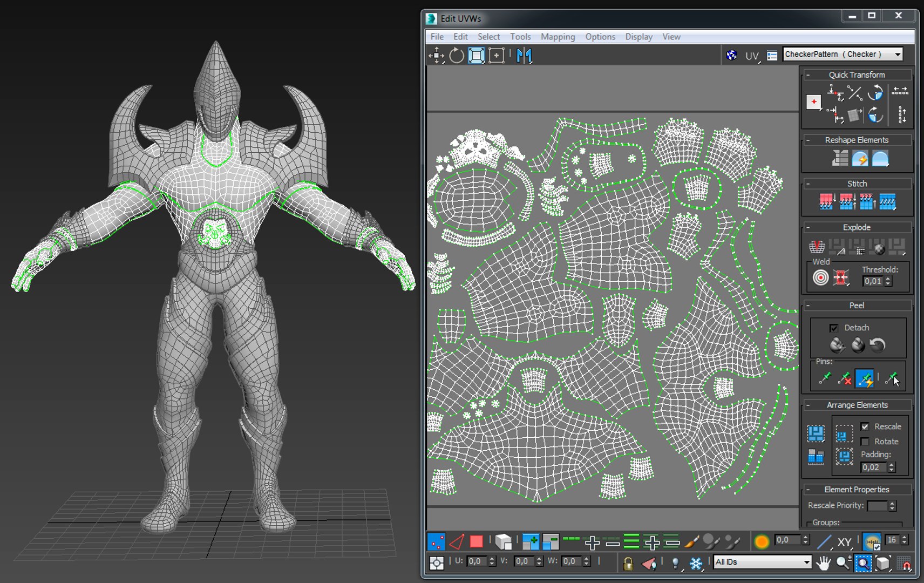Open the Tools menu

pos(520,37)
